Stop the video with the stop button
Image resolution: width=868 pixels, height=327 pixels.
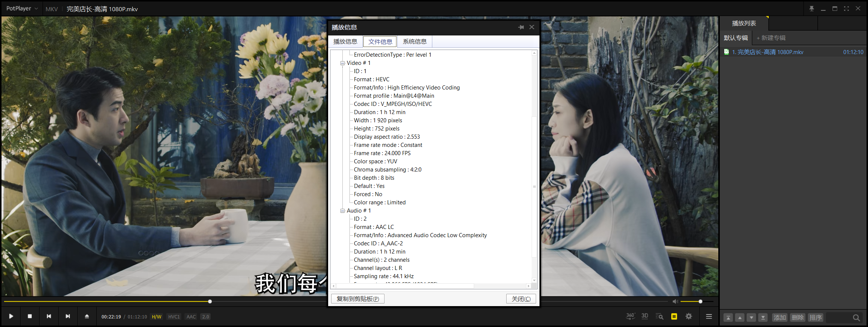(30, 316)
